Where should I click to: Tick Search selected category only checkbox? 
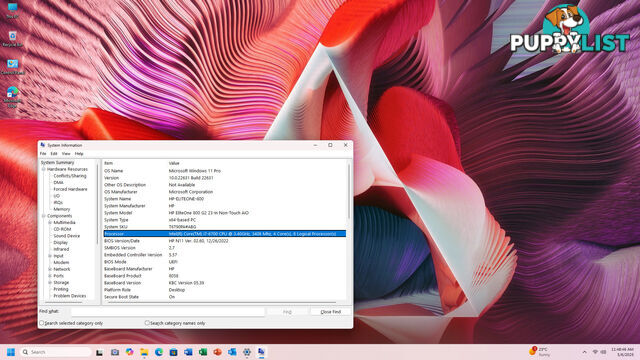(42, 323)
